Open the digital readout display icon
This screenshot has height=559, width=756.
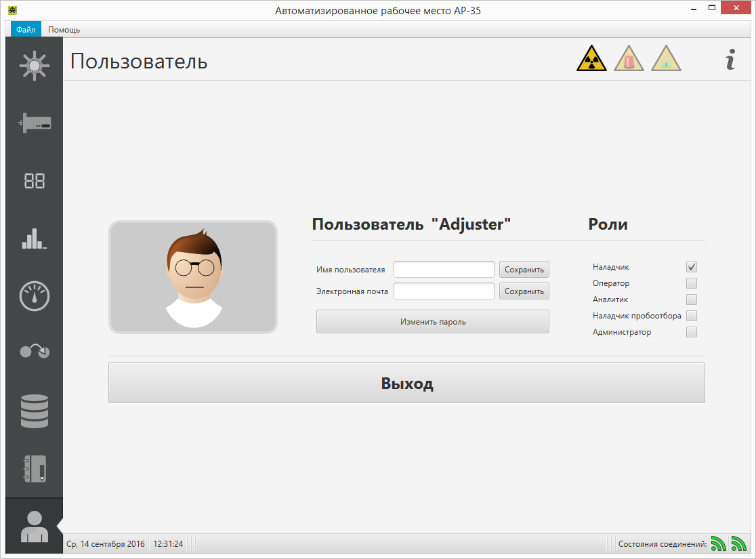click(34, 181)
